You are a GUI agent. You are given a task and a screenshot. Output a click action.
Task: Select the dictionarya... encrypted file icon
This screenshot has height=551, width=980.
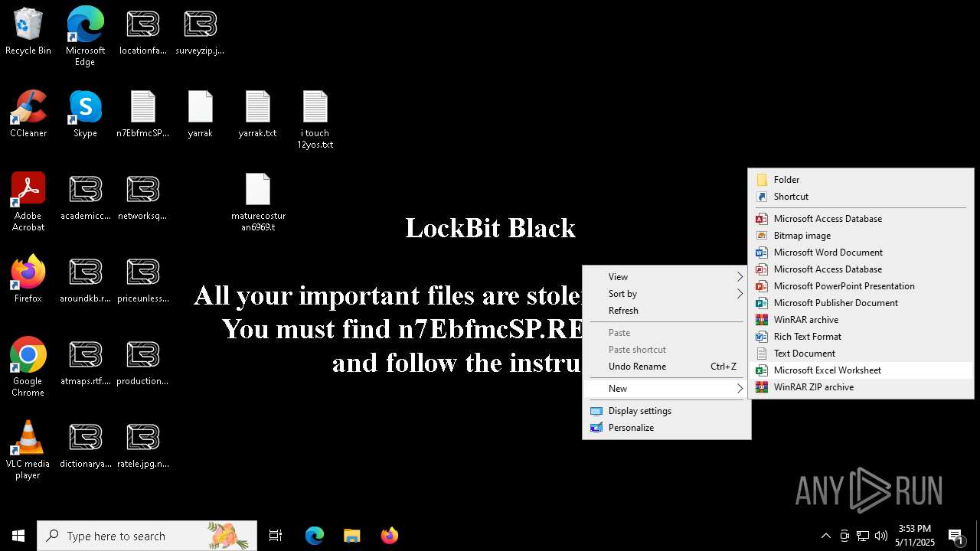pyautogui.click(x=85, y=445)
